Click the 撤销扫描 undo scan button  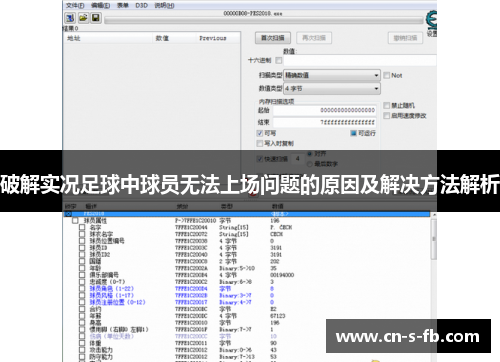click(405, 38)
